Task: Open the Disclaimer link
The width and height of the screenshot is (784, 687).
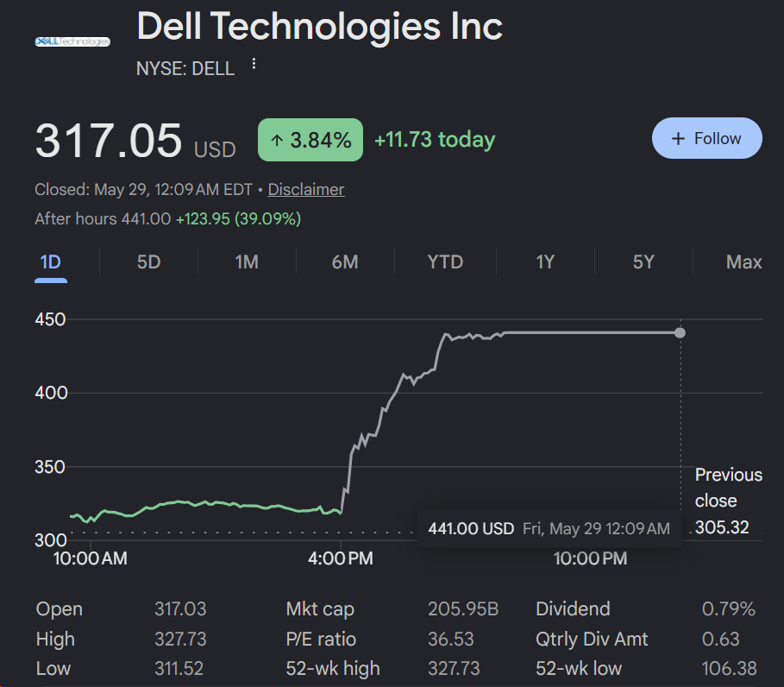Action: [306, 190]
